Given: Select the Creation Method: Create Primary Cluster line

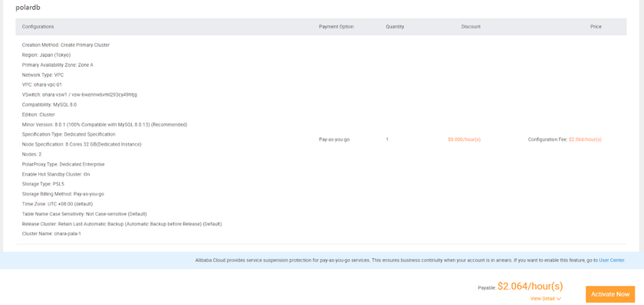Looking at the screenshot, I should point(66,45).
